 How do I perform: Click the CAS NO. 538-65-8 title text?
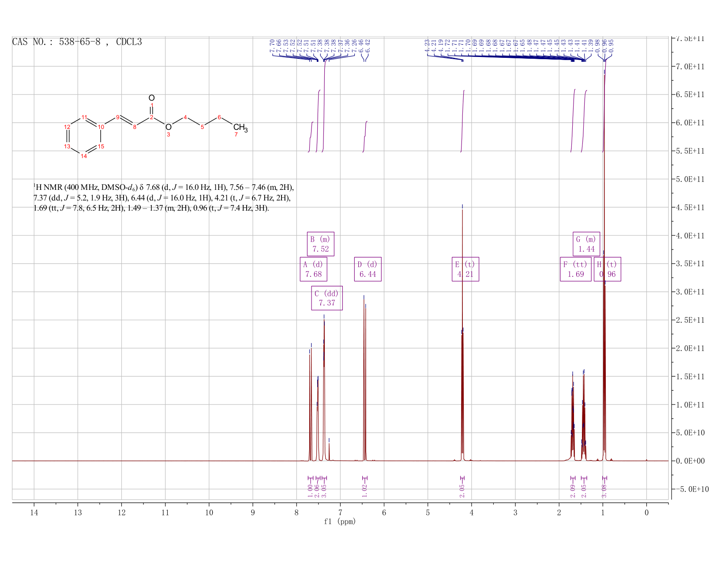pyautogui.click(x=77, y=42)
